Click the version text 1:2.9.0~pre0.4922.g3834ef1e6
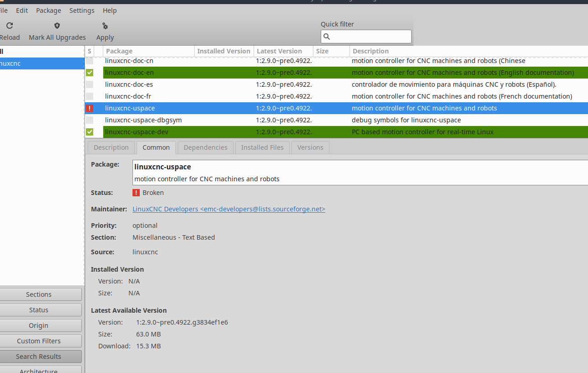This screenshot has width=588, height=373. click(182, 322)
